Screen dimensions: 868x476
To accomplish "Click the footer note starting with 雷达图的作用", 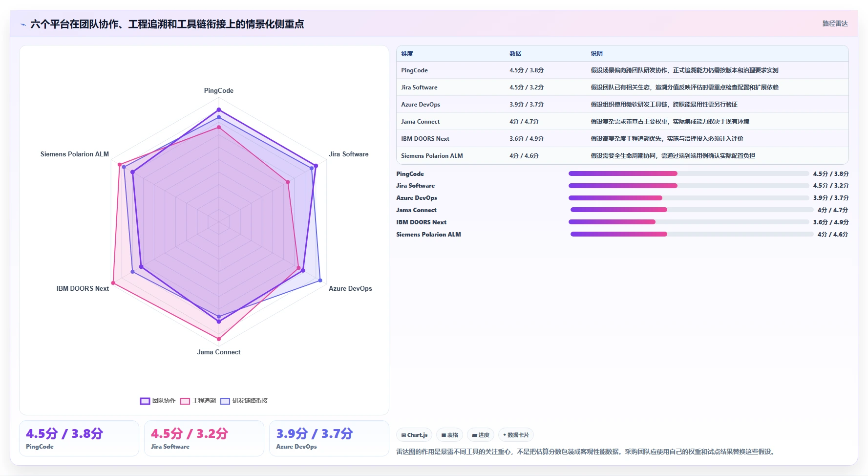I will coord(586,452).
